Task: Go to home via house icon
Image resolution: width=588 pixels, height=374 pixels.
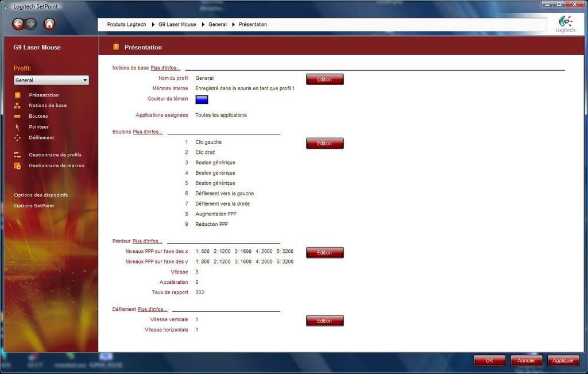Action: pyautogui.click(x=49, y=24)
